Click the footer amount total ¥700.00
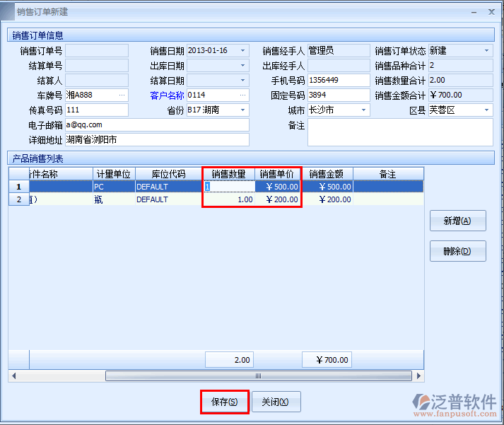 coord(327,360)
